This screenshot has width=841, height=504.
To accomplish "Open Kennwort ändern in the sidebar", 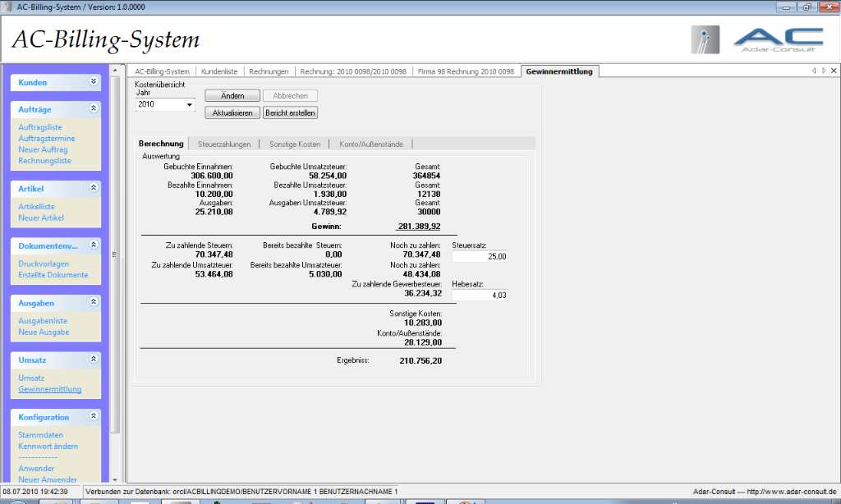I will [x=48, y=446].
